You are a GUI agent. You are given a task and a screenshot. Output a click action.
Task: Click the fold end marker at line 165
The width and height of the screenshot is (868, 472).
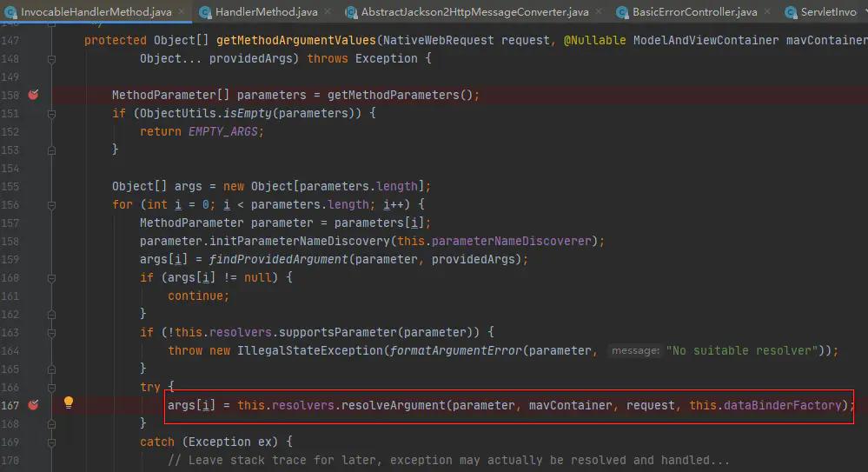tap(51, 369)
